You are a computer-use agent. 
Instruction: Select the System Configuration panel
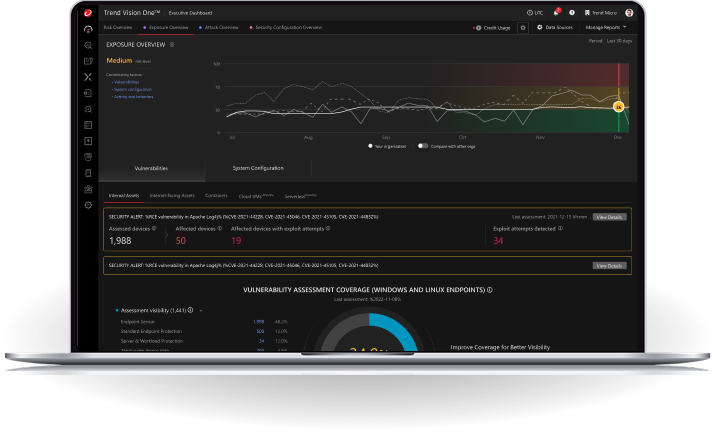pyautogui.click(x=258, y=168)
